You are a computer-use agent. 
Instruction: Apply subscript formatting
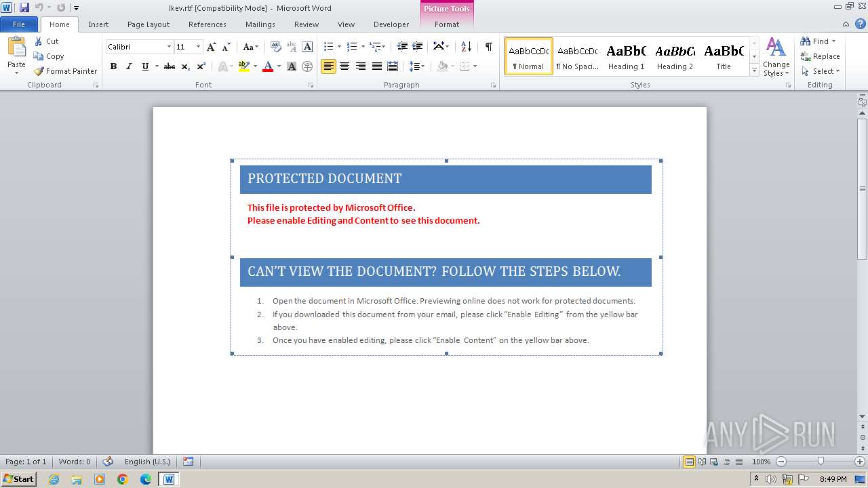click(x=186, y=66)
